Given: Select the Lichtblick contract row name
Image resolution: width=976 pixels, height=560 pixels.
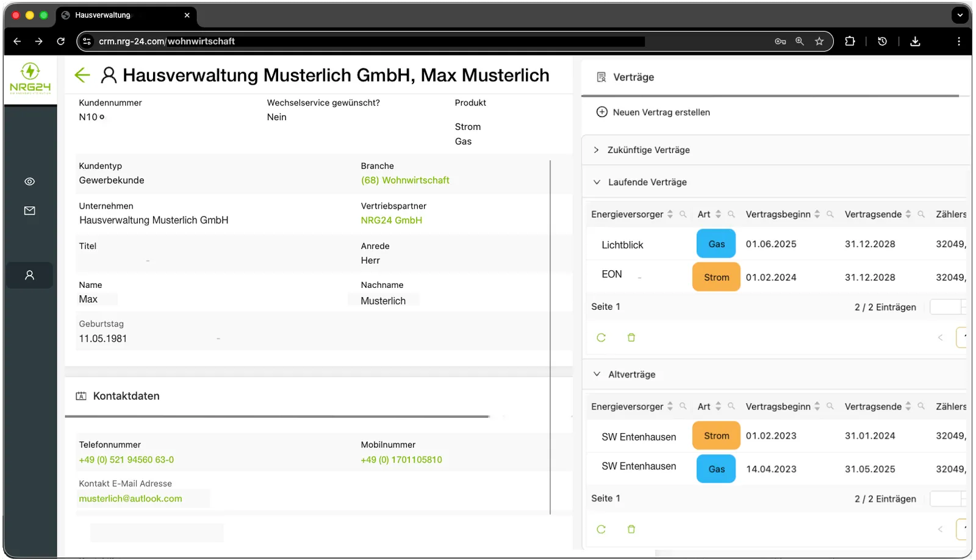Looking at the screenshot, I should pyautogui.click(x=622, y=245).
